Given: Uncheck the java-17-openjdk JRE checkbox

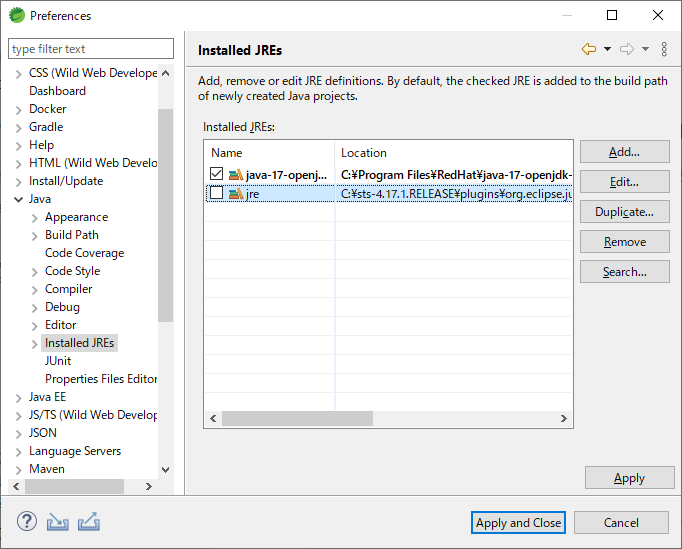Looking at the screenshot, I should click(x=217, y=174).
